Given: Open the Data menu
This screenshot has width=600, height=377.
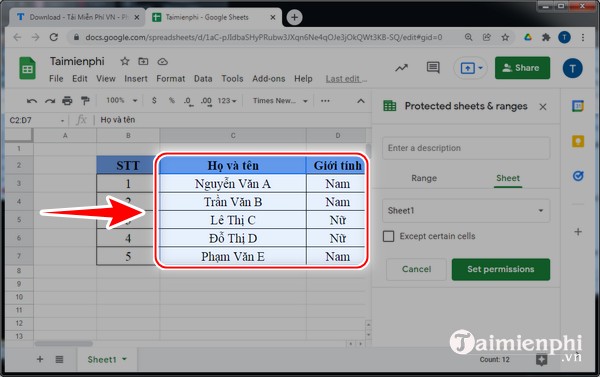Looking at the screenshot, I should (x=203, y=79).
